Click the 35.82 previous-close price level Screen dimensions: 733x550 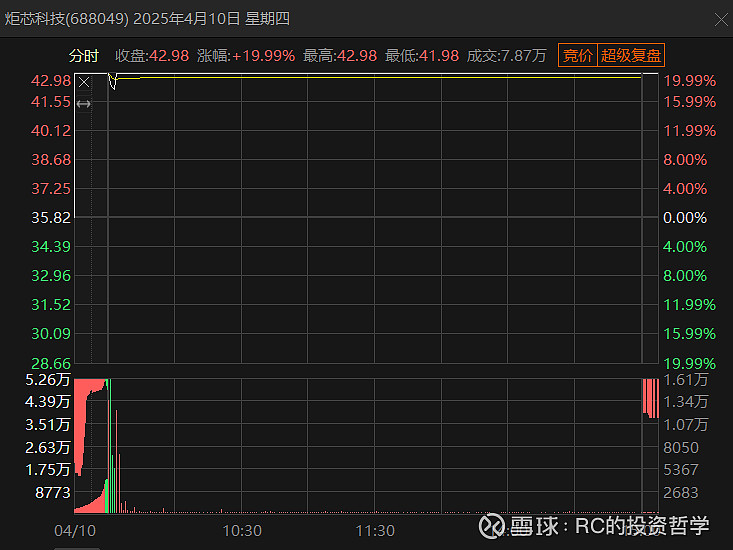pyautogui.click(x=50, y=217)
